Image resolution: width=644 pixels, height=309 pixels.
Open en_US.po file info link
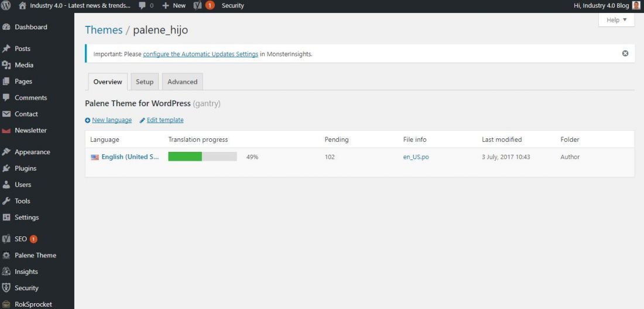[416, 157]
